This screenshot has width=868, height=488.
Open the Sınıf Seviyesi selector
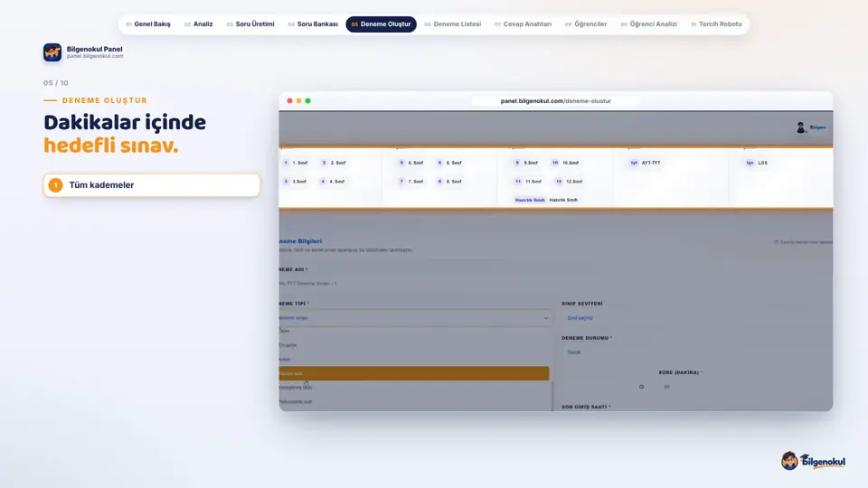point(696,318)
